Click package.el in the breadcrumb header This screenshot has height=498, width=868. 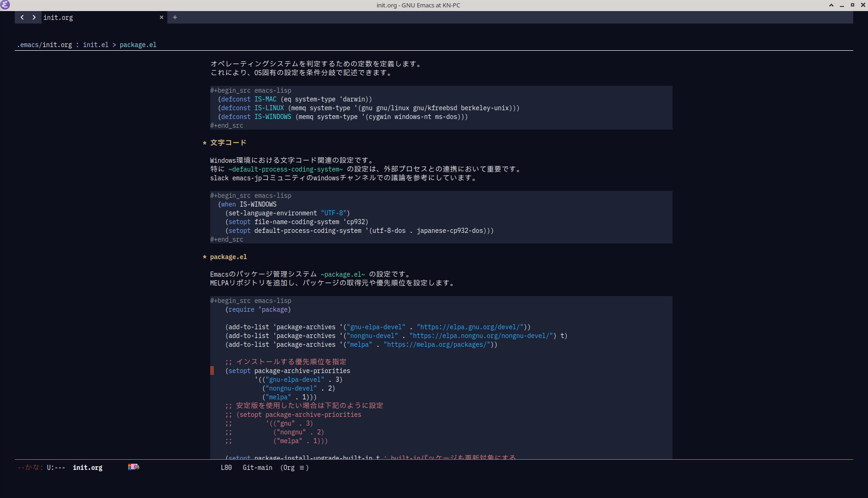point(138,45)
